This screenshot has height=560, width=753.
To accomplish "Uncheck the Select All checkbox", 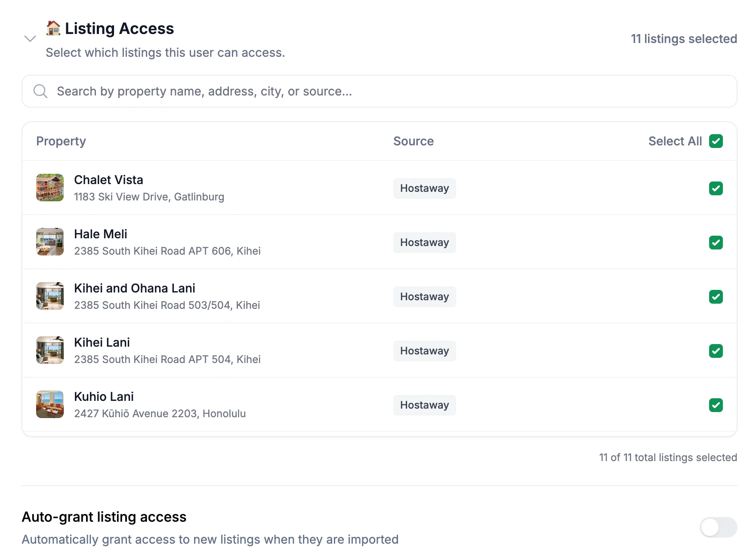I will tap(716, 141).
